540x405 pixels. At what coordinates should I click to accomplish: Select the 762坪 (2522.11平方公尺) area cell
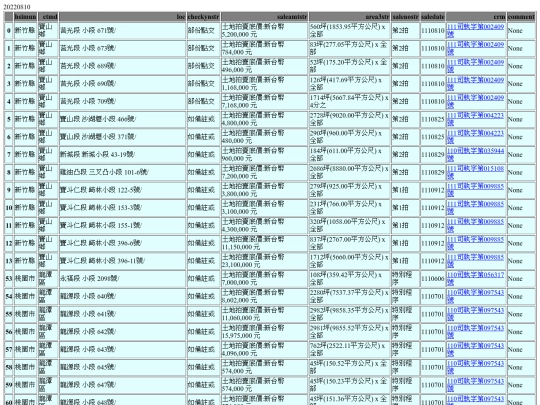pyautogui.click(x=349, y=350)
